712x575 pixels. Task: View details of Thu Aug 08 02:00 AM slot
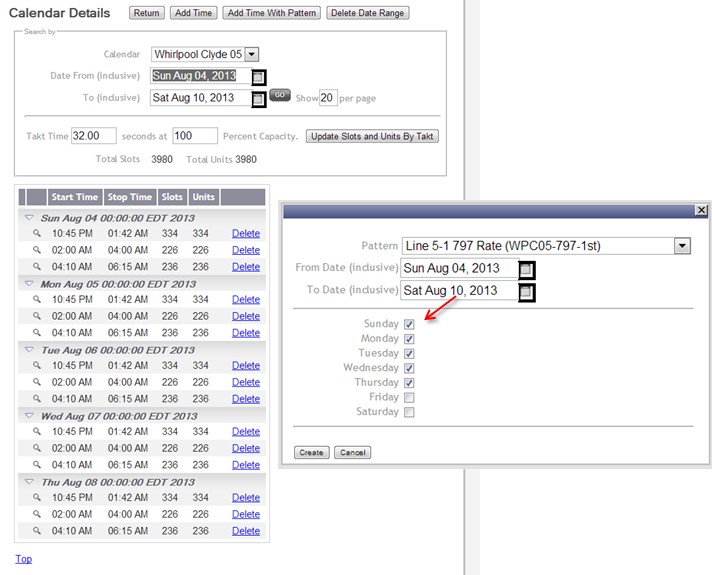[37, 514]
